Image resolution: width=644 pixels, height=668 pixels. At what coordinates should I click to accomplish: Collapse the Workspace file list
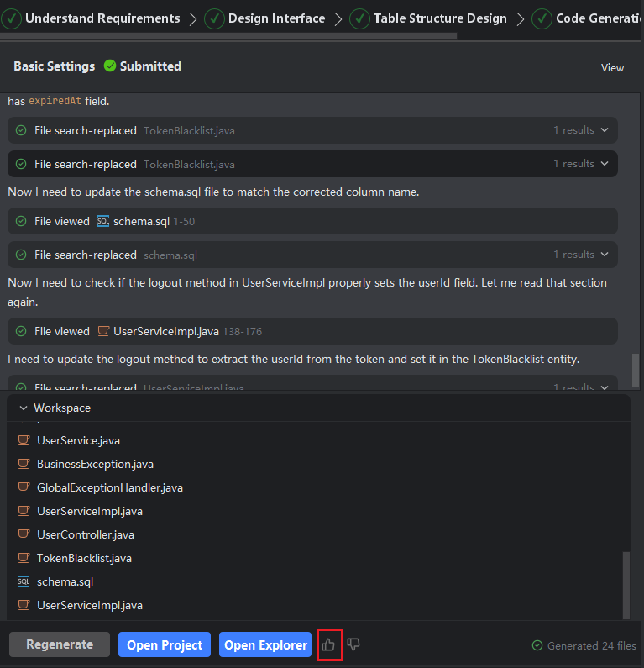tap(23, 408)
